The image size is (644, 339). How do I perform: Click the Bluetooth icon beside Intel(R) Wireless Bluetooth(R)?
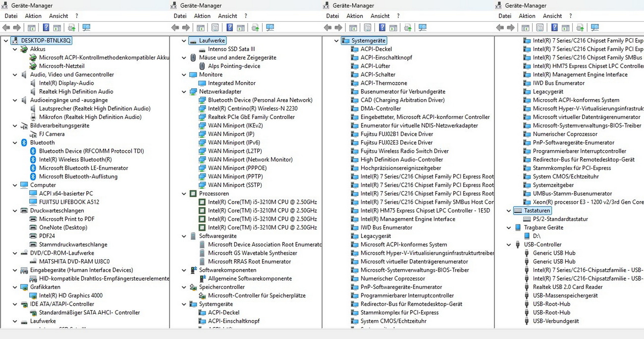pos(33,160)
